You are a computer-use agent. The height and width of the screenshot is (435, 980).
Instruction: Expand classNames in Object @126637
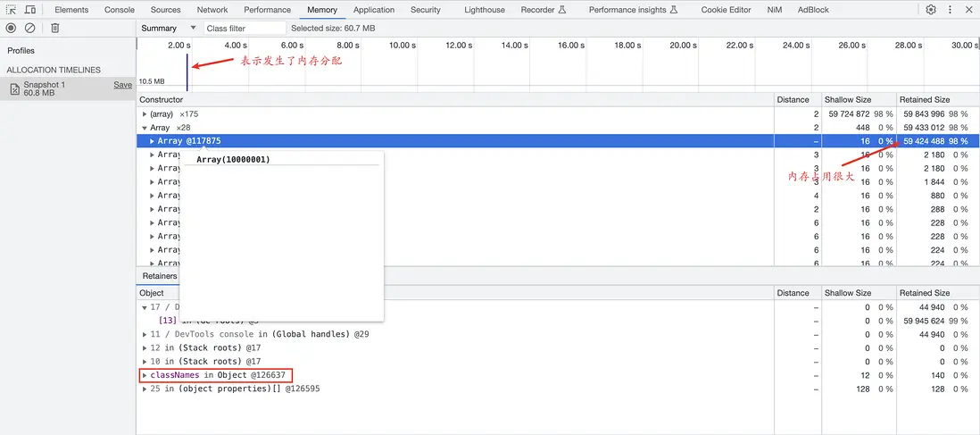(145, 375)
